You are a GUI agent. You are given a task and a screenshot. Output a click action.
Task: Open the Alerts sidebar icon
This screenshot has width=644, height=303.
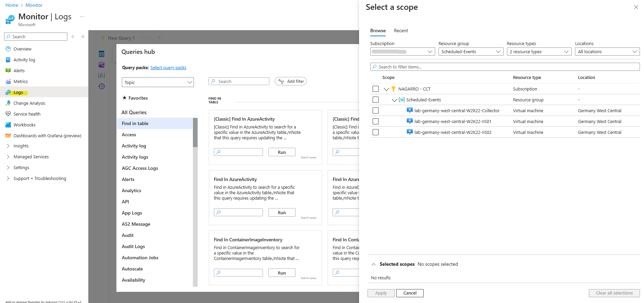[x=8, y=70]
